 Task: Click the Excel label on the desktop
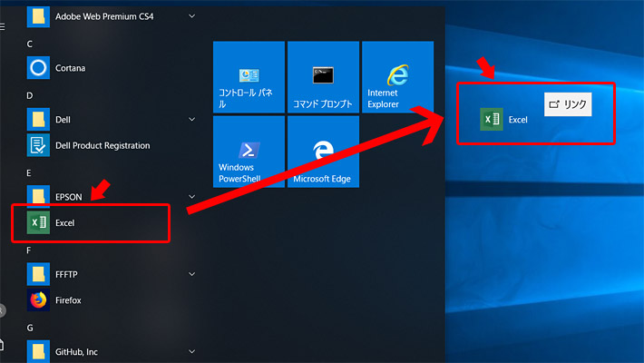(518, 120)
